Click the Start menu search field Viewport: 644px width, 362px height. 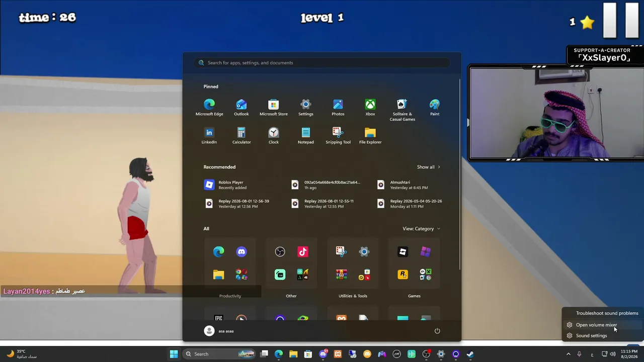pos(322,63)
